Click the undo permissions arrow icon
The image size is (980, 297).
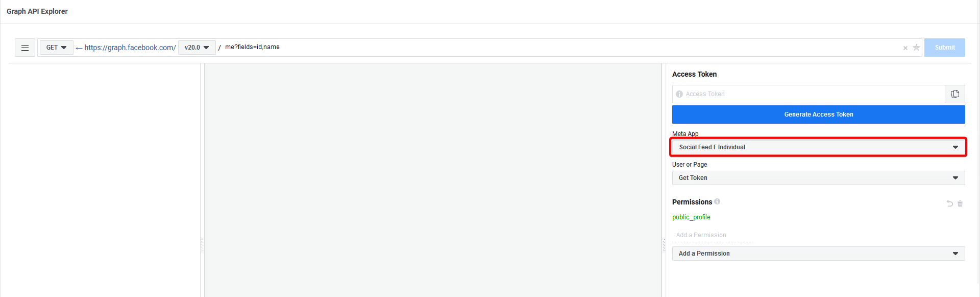[950, 203]
